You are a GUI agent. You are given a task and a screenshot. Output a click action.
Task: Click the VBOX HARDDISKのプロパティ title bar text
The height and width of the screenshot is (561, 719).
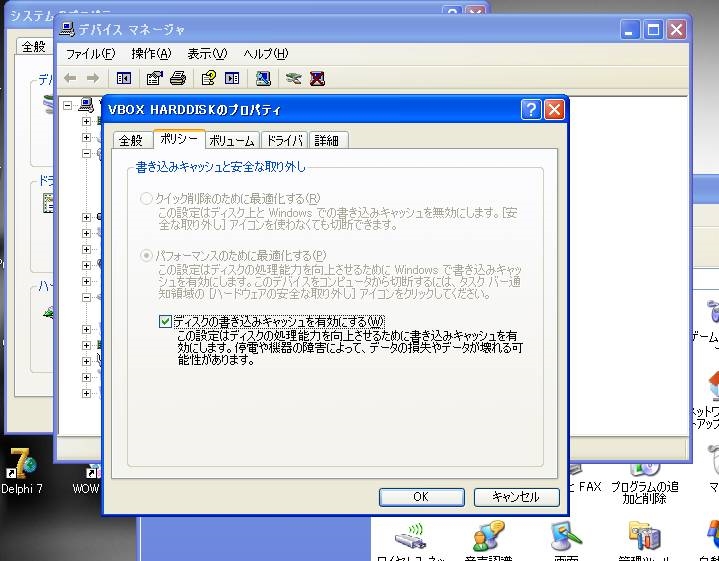point(194,110)
